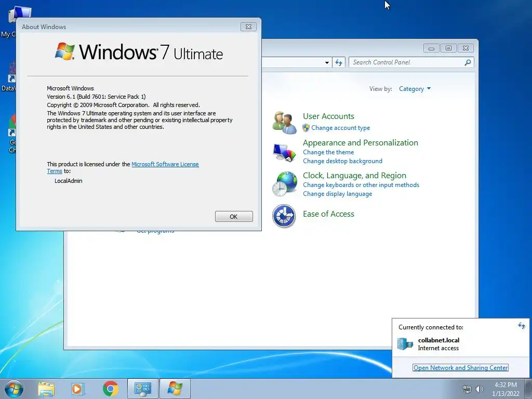Click the collabnet.local network icon

[x=405, y=344]
